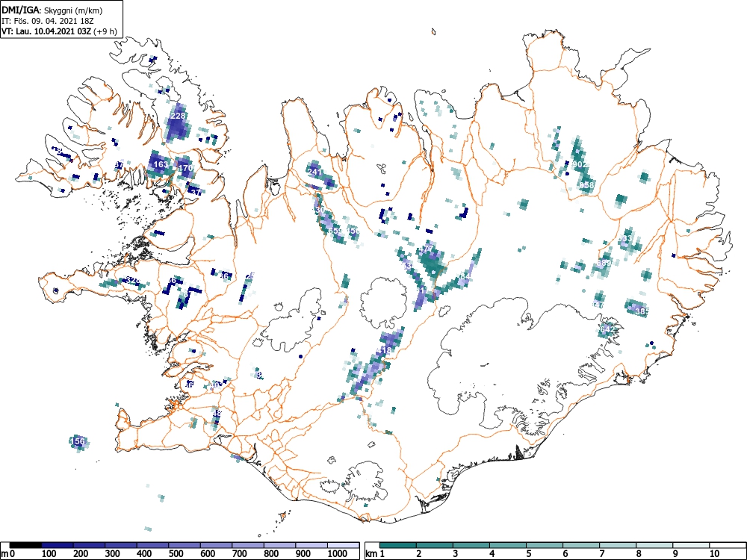
Task: Click the '385' visibility value in the east
Action: point(642,311)
